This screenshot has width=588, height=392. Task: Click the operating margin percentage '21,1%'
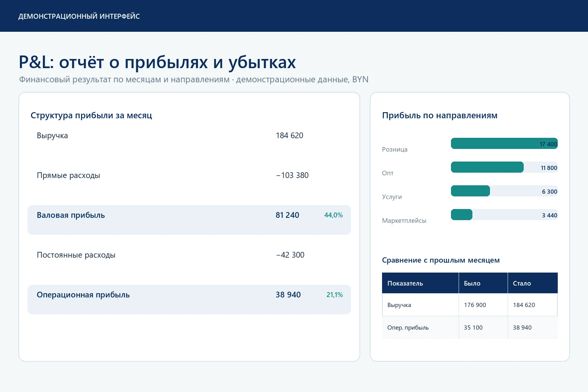(x=335, y=295)
